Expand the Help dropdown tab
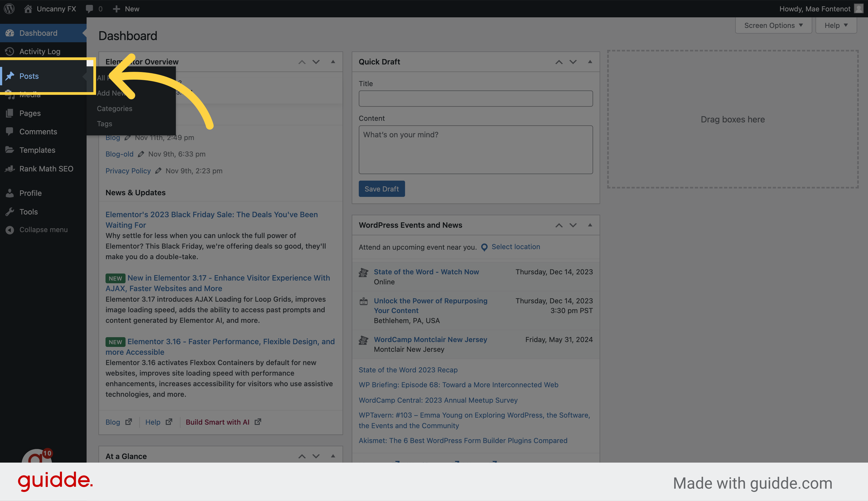This screenshot has width=868, height=501. coord(836,25)
